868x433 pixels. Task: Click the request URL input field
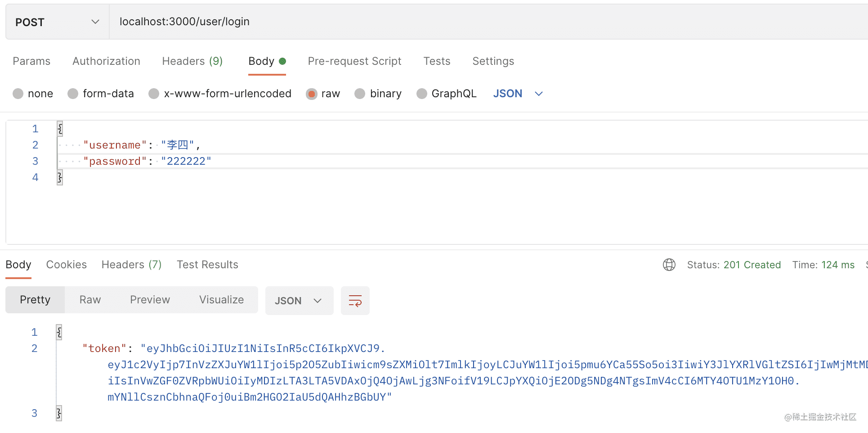pos(450,22)
